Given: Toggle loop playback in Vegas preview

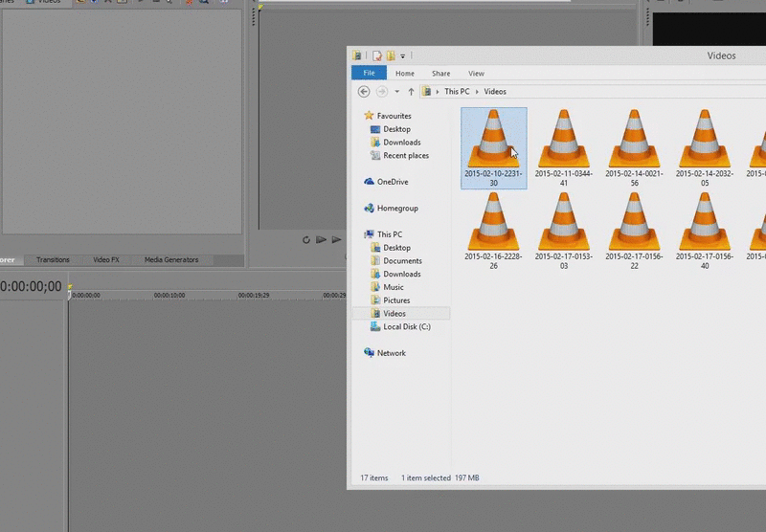Looking at the screenshot, I should [305, 239].
